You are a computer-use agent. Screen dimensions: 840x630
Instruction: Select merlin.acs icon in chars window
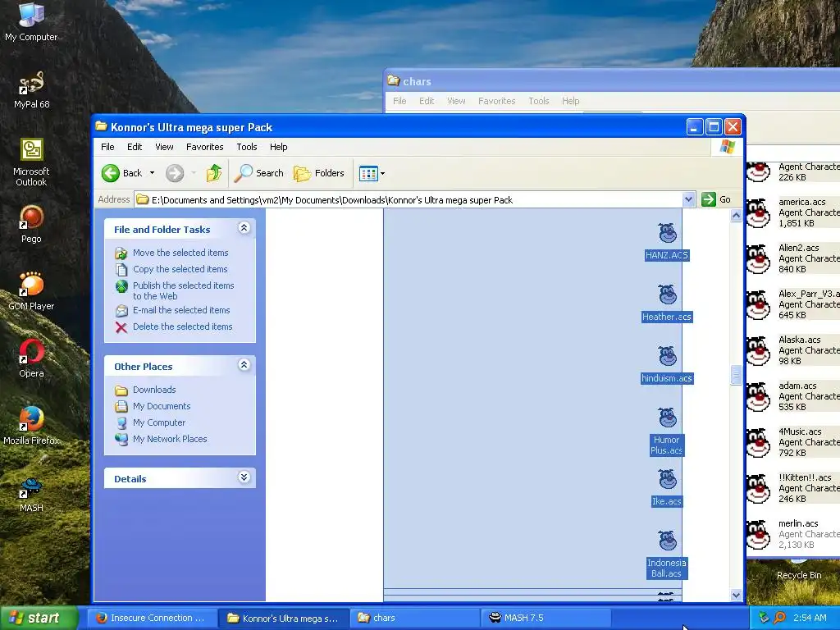(x=759, y=535)
